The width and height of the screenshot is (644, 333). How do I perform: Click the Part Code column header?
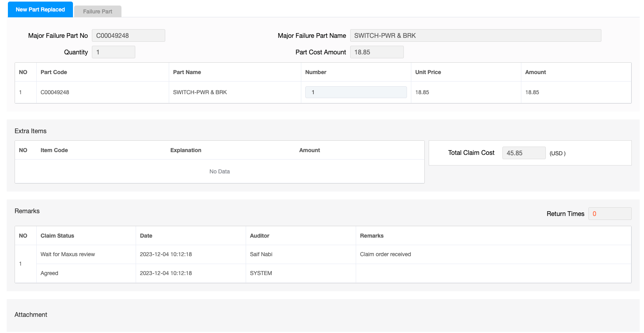point(54,72)
